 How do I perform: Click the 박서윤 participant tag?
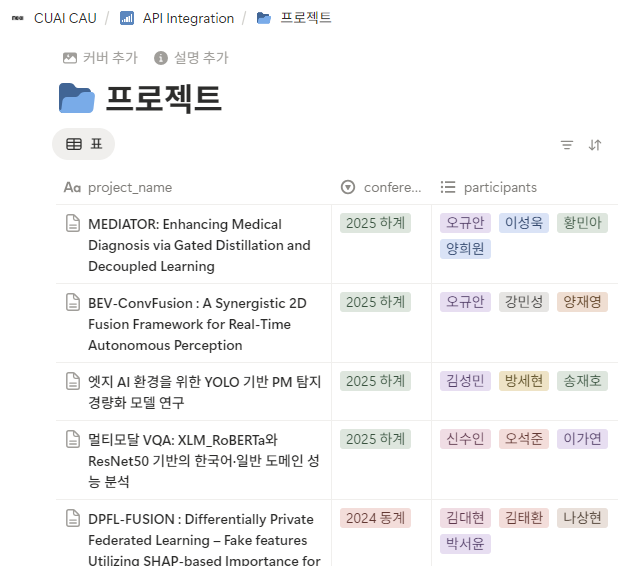(465, 544)
